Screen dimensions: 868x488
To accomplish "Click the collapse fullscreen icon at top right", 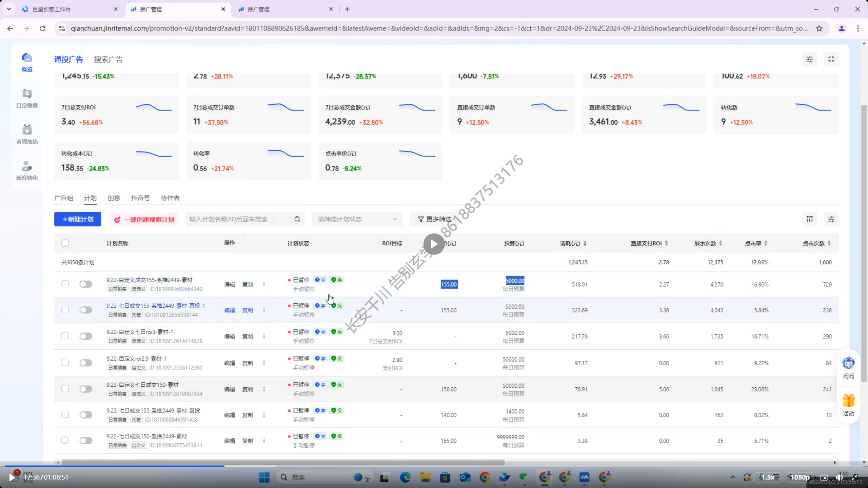I will coord(831,60).
